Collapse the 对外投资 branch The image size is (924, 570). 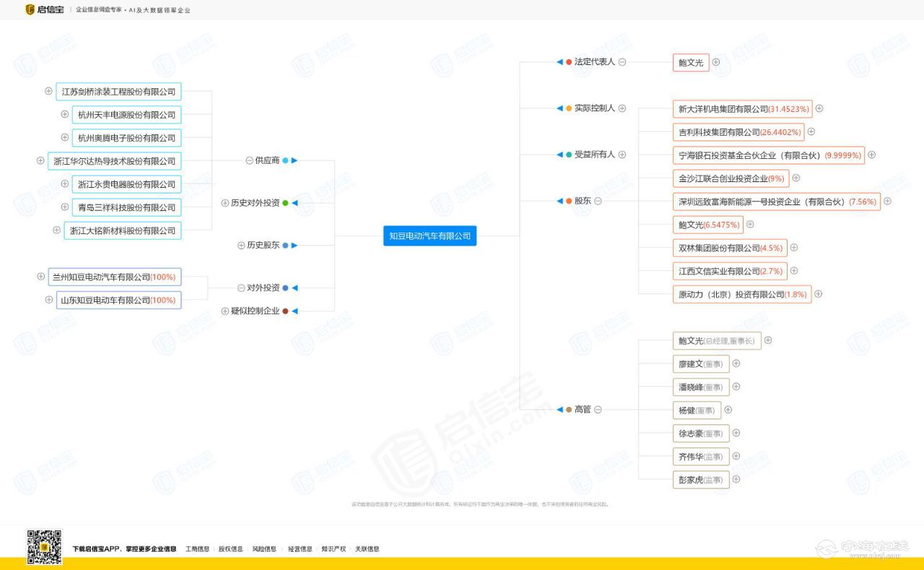point(241,288)
